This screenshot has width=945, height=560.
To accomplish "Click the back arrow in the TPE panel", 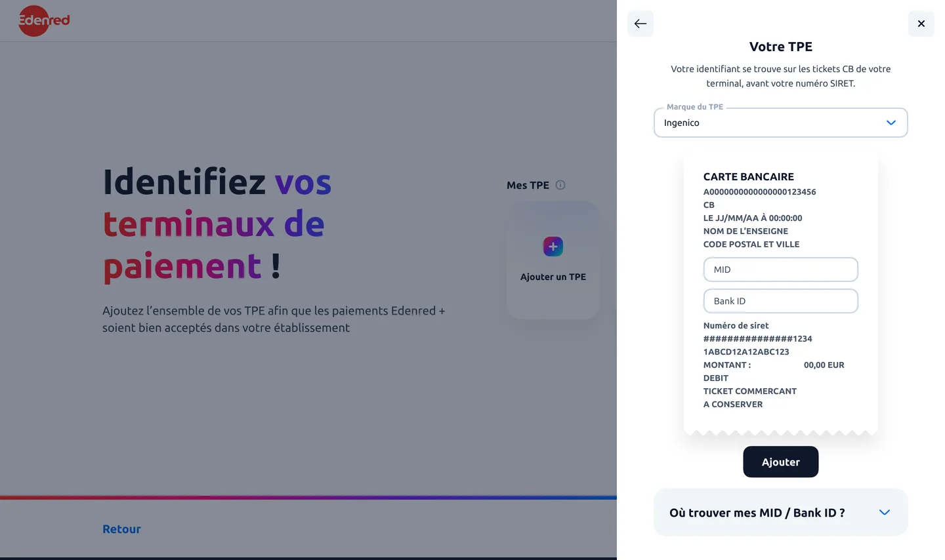I will pyautogui.click(x=640, y=24).
